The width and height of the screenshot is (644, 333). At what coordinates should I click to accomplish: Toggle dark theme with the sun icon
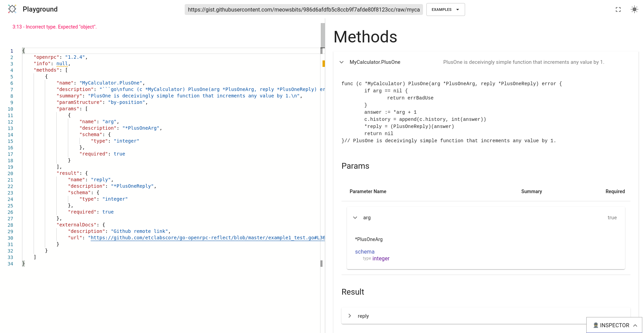coord(634,10)
